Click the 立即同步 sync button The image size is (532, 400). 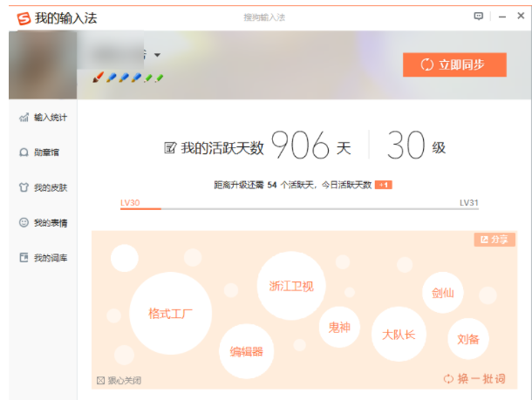click(x=454, y=64)
